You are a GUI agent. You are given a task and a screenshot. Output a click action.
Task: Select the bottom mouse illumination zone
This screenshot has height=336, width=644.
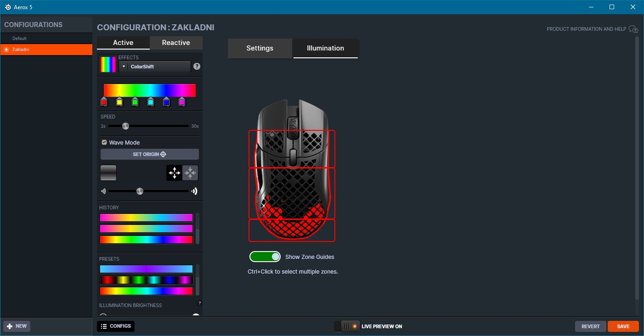(292, 230)
